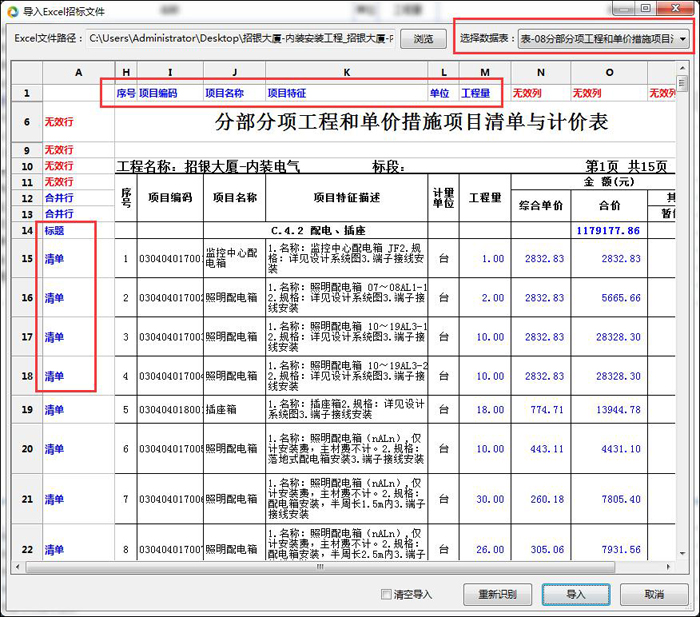Image resolution: width=700 pixels, height=617 pixels.
Task: Click the 工程量 value 30.00
Action: [x=490, y=499]
